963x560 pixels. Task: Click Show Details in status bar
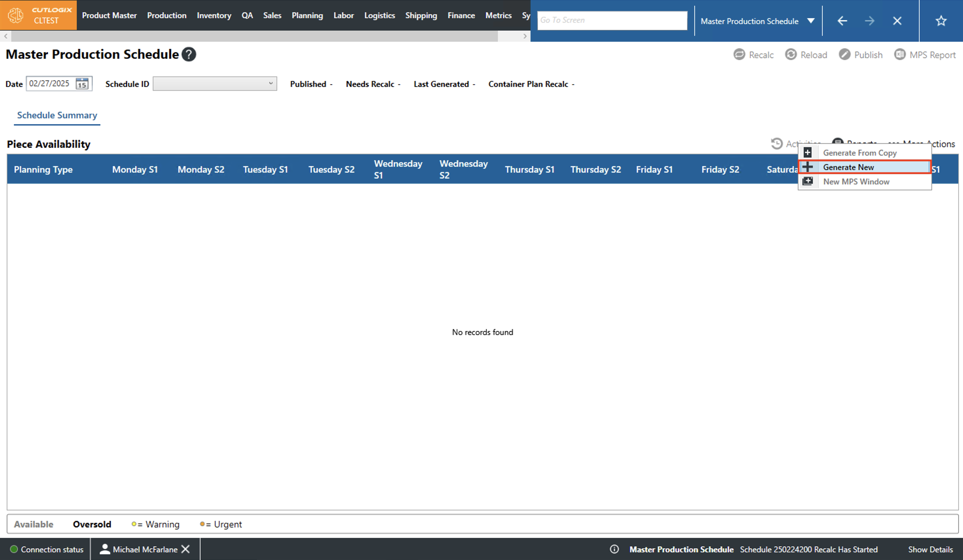coord(930,549)
